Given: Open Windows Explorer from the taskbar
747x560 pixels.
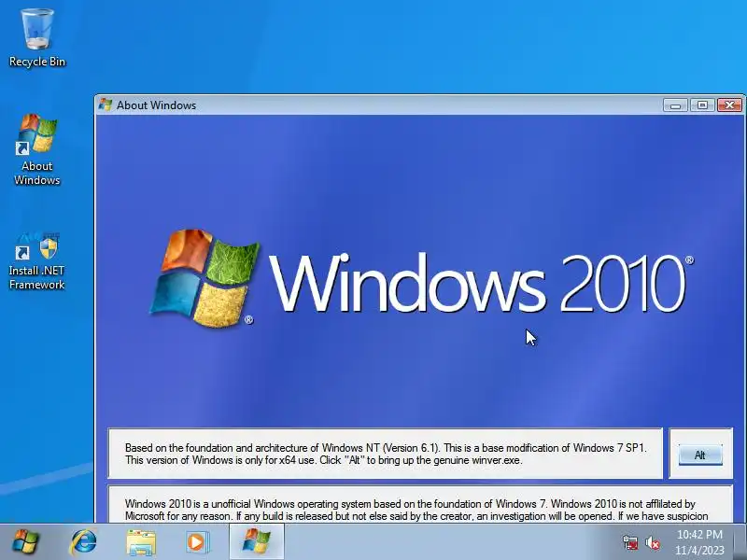Looking at the screenshot, I should (x=141, y=542).
